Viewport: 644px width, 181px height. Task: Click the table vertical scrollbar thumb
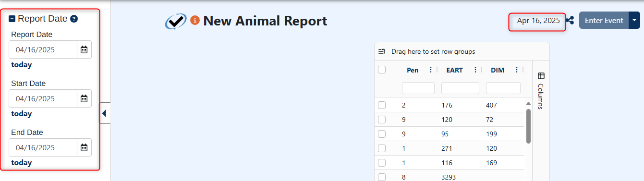[528, 126]
